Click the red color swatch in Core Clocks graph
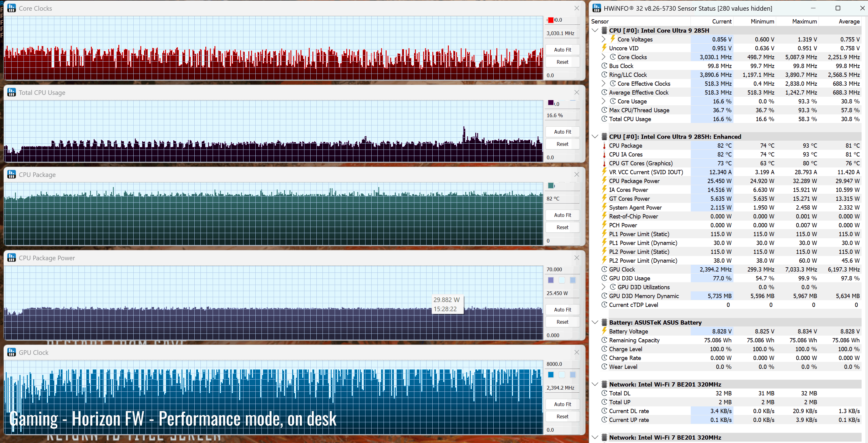This screenshot has height=443, width=868. [551, 20]
